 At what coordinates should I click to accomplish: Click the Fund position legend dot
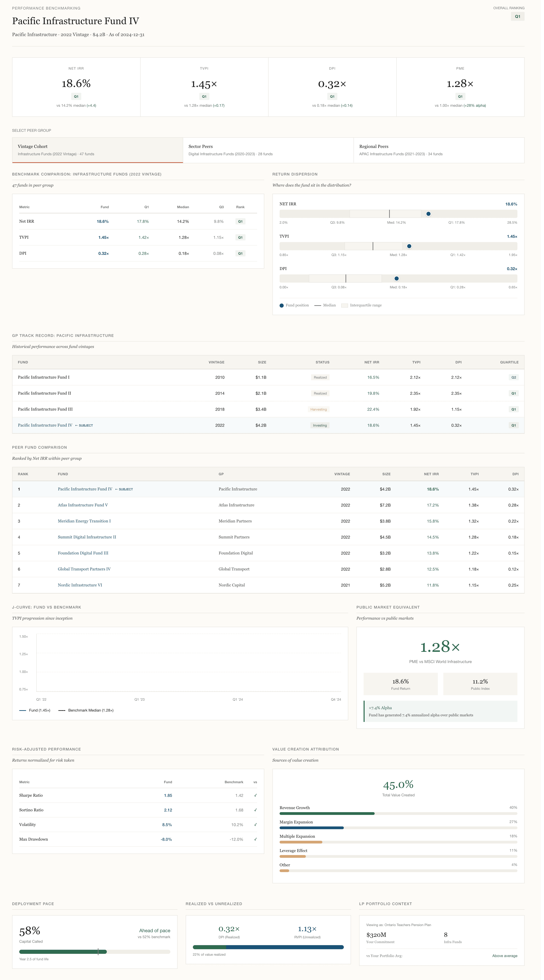pyautogui.click(x=282, y=305)
